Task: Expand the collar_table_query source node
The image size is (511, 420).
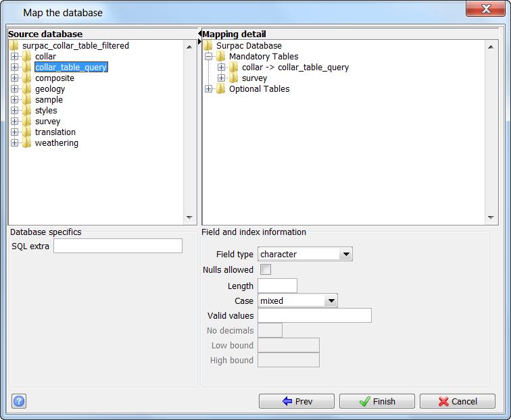Action: click(14, 67)
